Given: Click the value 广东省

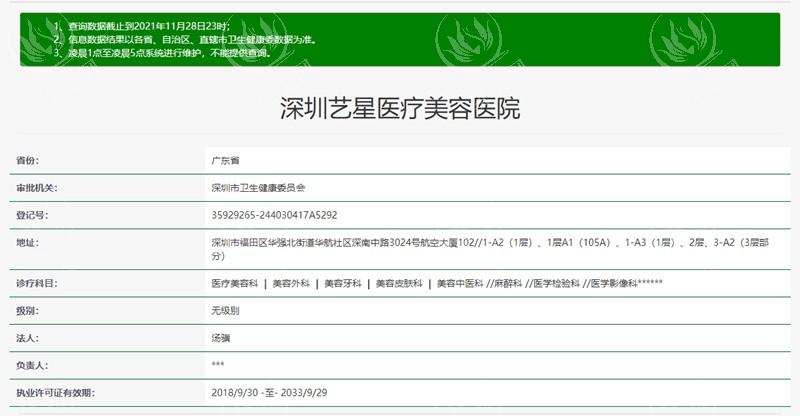Looking at the screenshot, I should click(x=226, y=160).
